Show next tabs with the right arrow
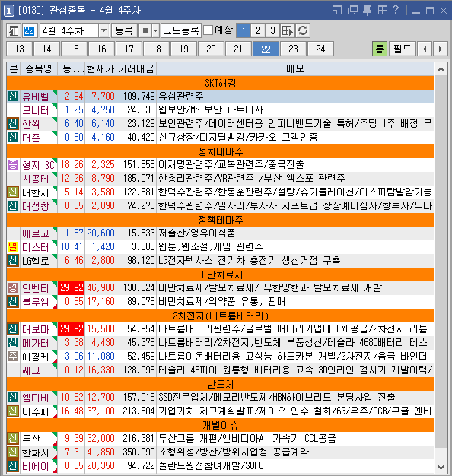Screen dimensions: 452x476 441,49
